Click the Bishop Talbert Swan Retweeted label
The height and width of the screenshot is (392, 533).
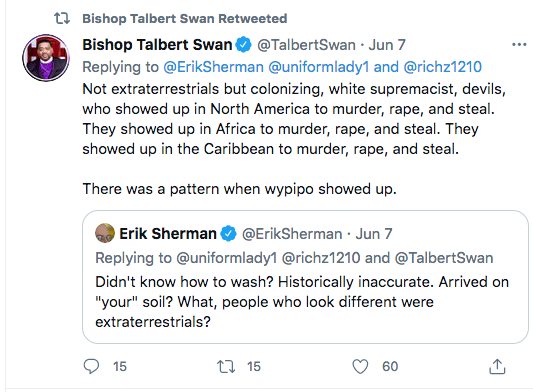pos(185,19)
